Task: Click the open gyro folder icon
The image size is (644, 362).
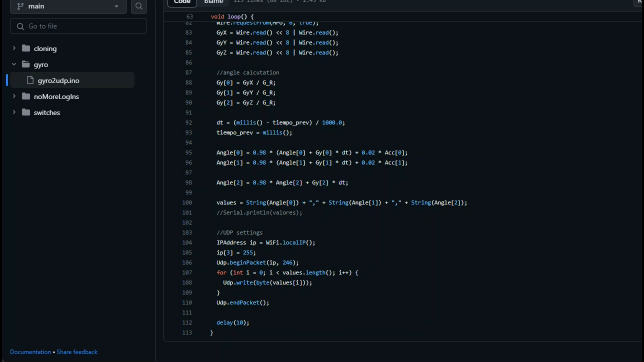Action: click(x=26, y=64)
